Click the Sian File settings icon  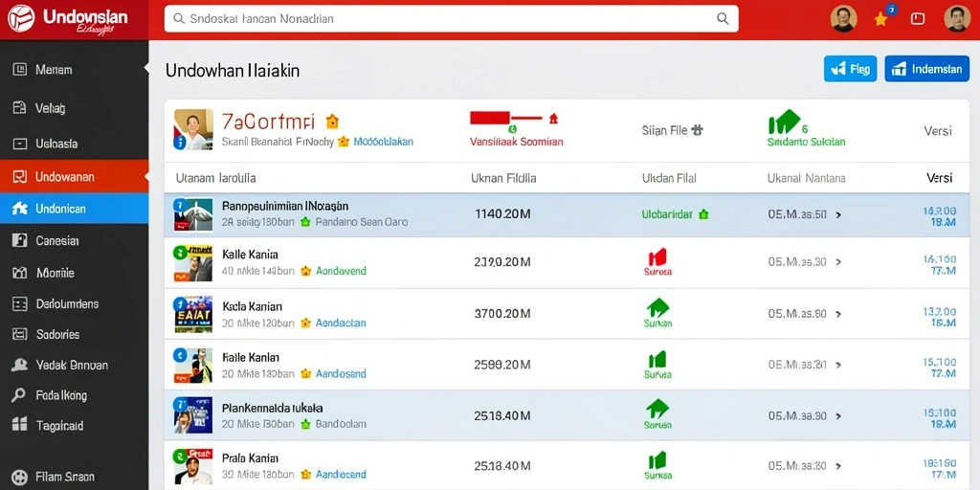coord(697,130)
